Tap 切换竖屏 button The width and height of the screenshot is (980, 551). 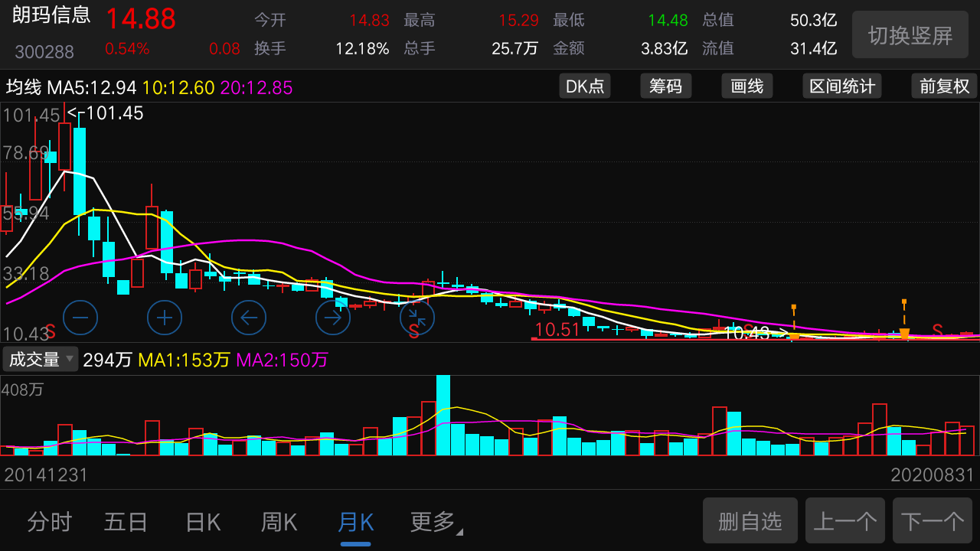910,34
